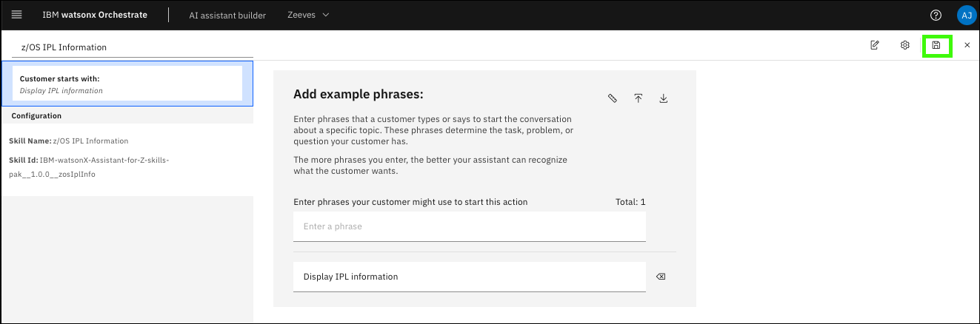Viewport: 980px width, 324px height.
Task: Close the action editor with the X
Action: coord(967,46)
